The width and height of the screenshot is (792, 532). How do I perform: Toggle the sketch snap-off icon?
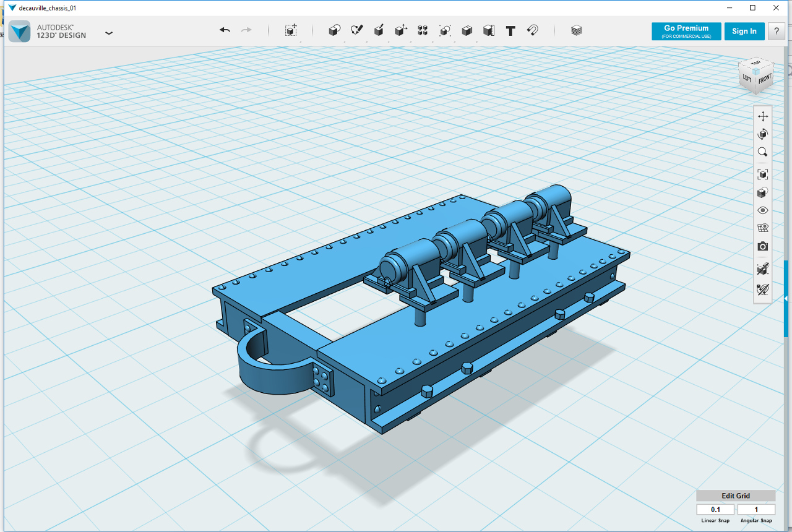pyautogui.click(x=763, y=289)
